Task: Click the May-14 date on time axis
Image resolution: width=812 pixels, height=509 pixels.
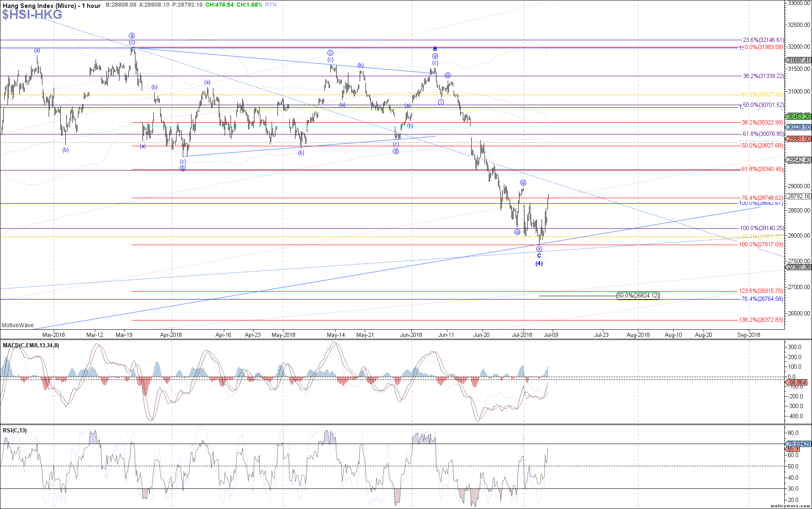Action: coord(336,335)
